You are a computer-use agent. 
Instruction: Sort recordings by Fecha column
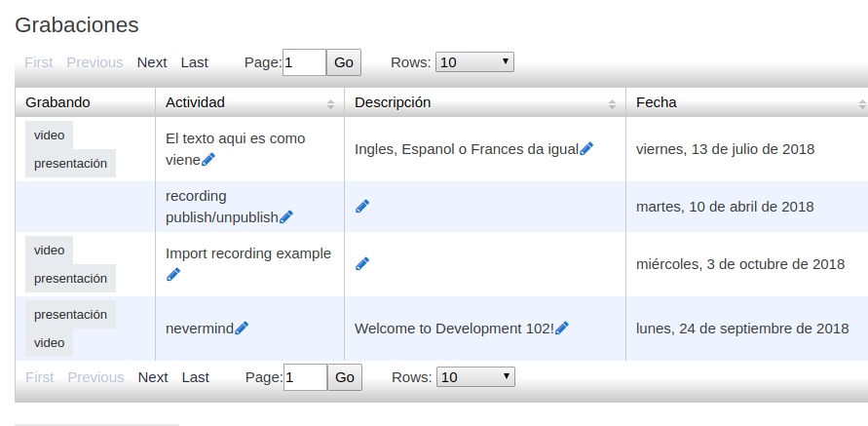pos(747,102)
